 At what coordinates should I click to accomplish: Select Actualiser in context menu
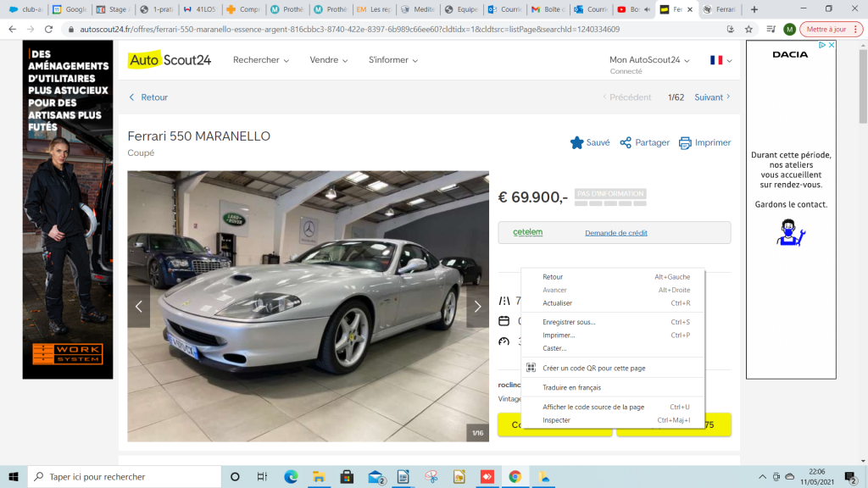(x=613, y=303)
